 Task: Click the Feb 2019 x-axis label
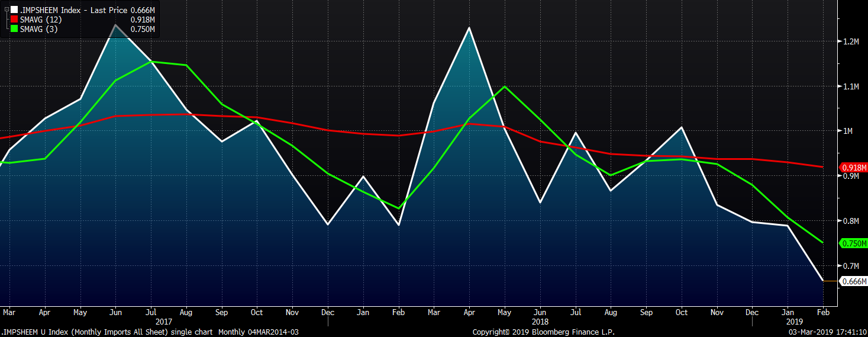pyautogui.click(x=823, y=312)
